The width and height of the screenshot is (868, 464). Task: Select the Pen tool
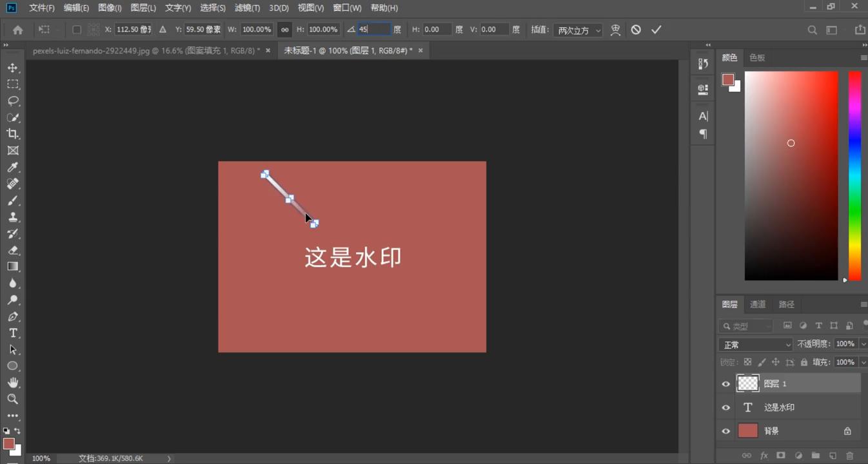click(13, 316)
